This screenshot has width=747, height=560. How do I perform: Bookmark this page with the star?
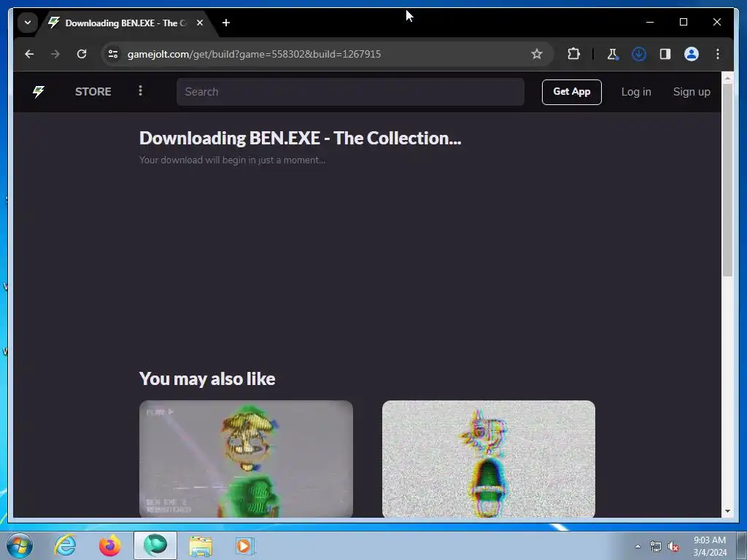tap(537, 54)
